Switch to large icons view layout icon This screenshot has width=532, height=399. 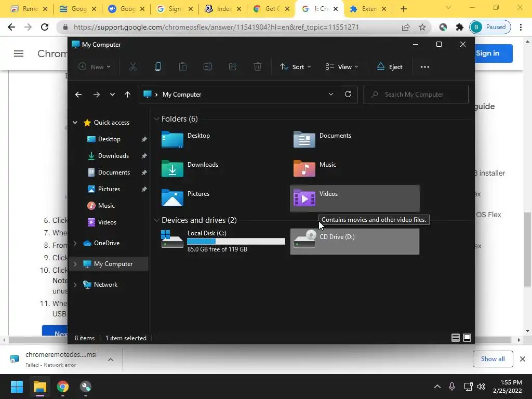point(467,338)
